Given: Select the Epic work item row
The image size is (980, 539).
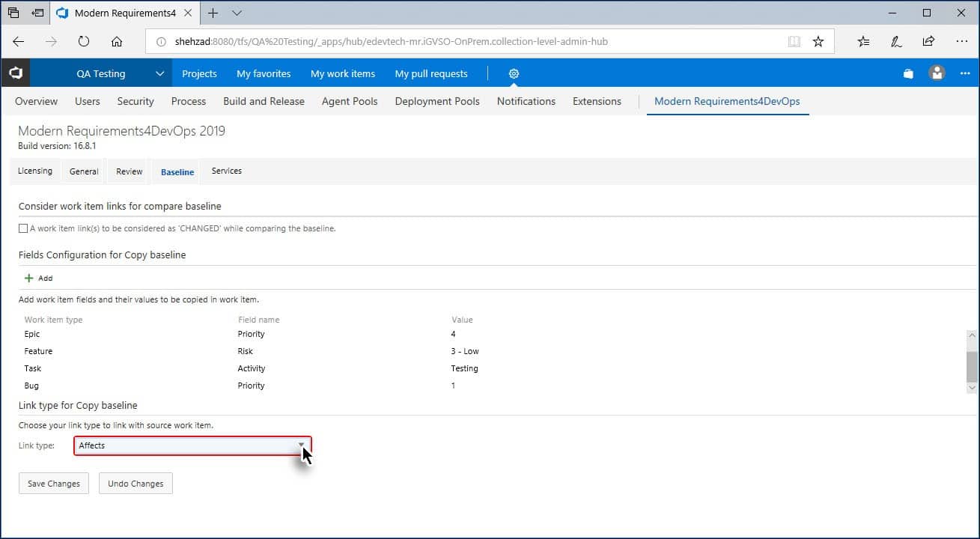Looking at the screenshot, I should pos(491,334).
